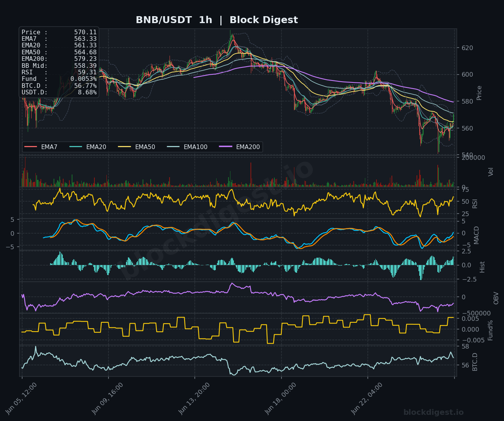Image resolution: width=504 pixels, height=421 pixels.
Task: Select the EMA7 563.33 value row
Action: pyautogui.click(x=59, y=39)
